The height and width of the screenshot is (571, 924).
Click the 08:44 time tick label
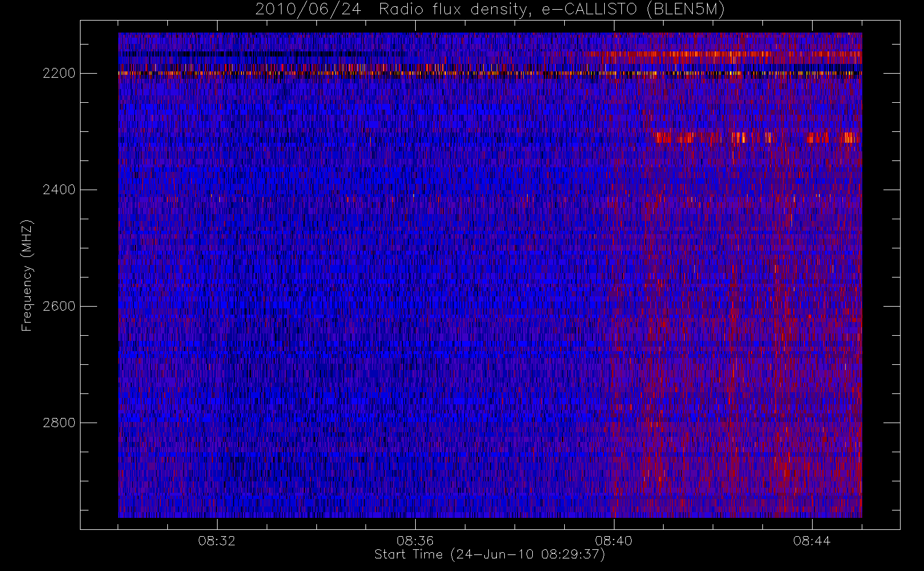pos(811,541)
